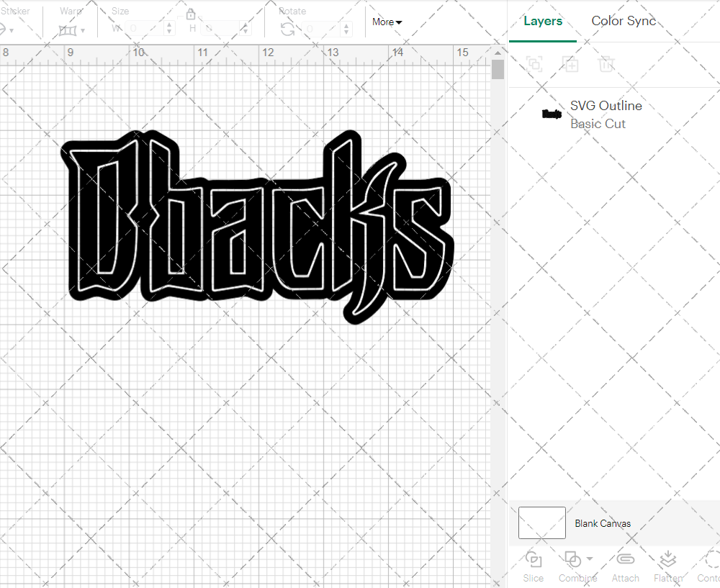Click the Contour tool icon

point(711,560)
